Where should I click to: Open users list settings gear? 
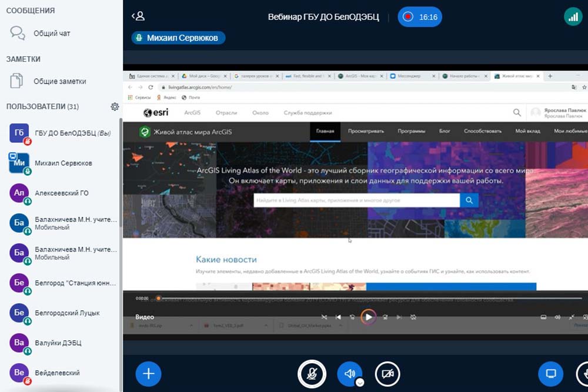click(115, 107)
